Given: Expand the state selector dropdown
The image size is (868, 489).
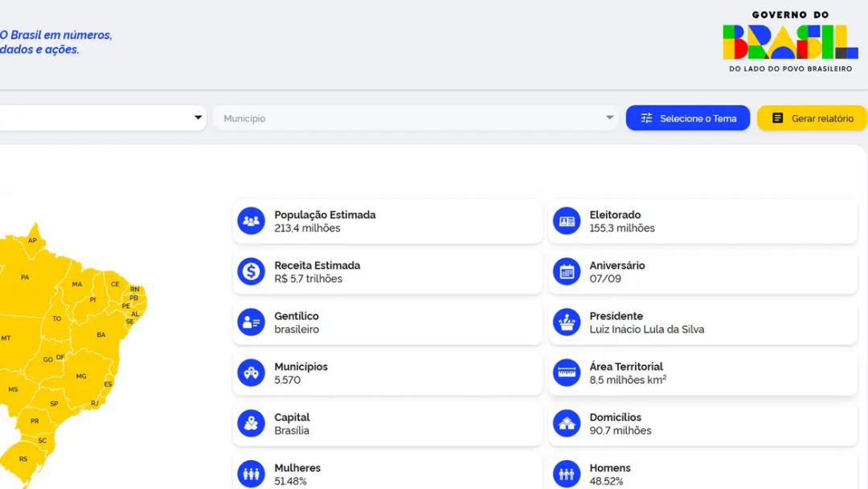Looking at the screenshot, I should (198, 117).
